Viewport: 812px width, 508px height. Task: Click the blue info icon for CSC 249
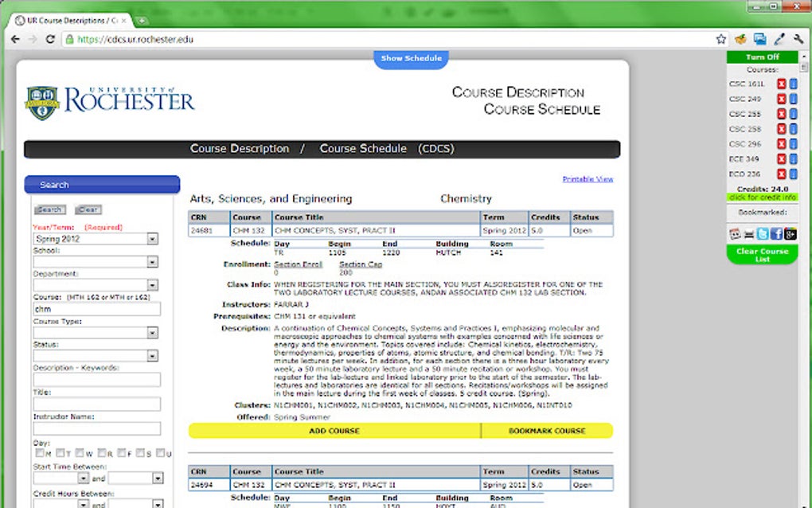coord(794,99)
